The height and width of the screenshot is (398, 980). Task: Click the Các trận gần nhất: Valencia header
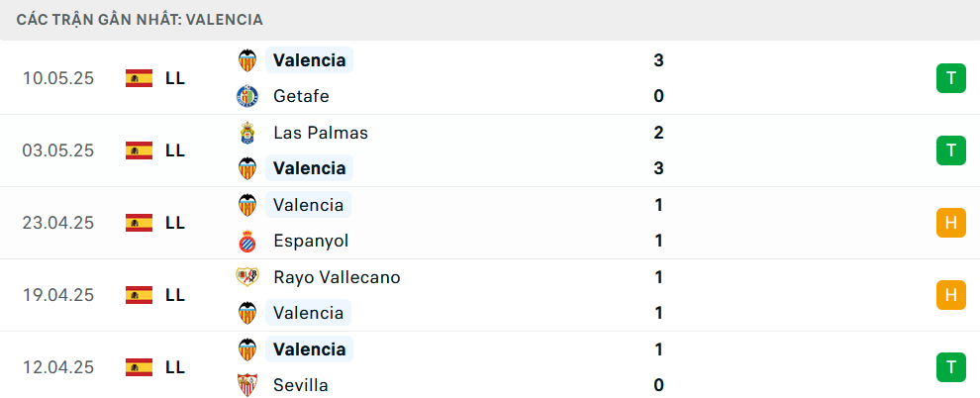pyautogui.click(x=140, y=20)
